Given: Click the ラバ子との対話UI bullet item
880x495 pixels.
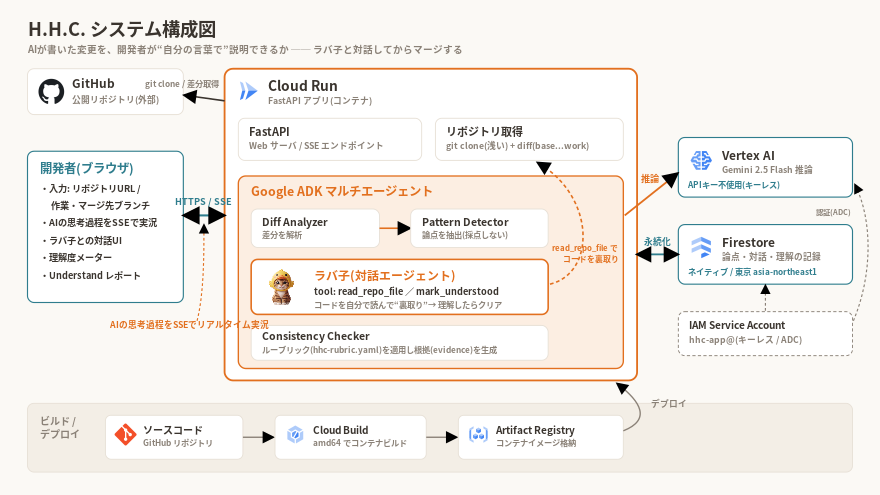Looking at the screenshot, I should [x=82, y=240].
